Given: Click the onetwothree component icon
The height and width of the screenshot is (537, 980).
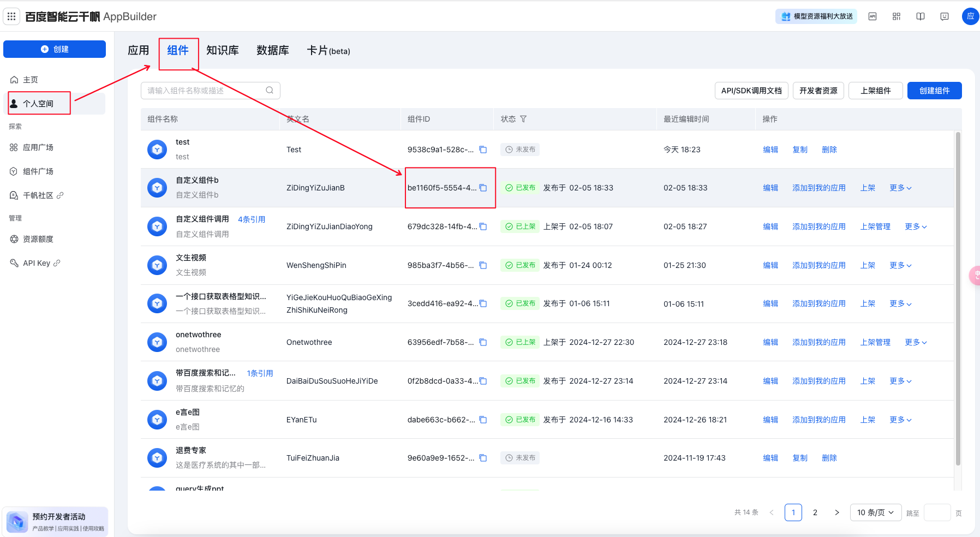Looking at the screenshot, I should tap(157, 342).
